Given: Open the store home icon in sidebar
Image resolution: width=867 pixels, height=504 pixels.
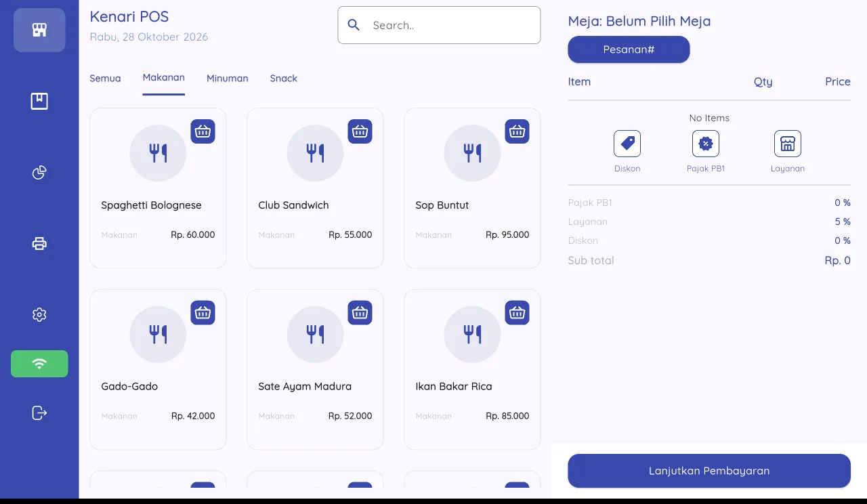Looking at the screenshot, I should (39, 30).
